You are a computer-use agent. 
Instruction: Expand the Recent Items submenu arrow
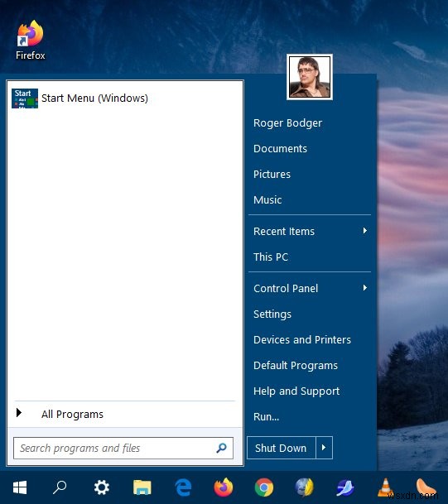pos(364,230)
